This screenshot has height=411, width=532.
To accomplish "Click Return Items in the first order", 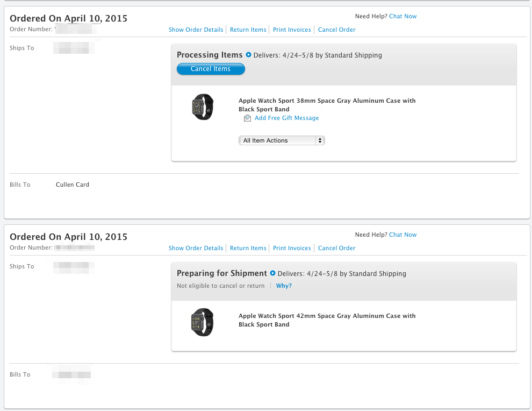I will [248, 30].
